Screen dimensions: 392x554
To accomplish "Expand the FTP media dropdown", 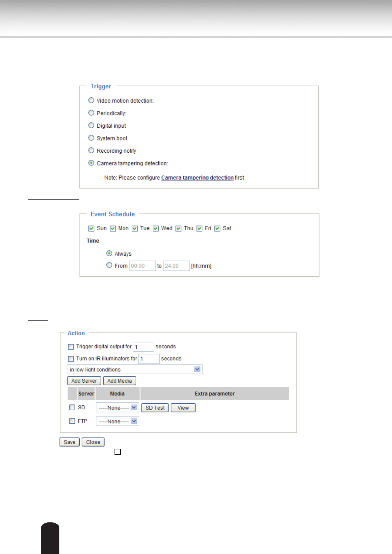I will (118, 421).
